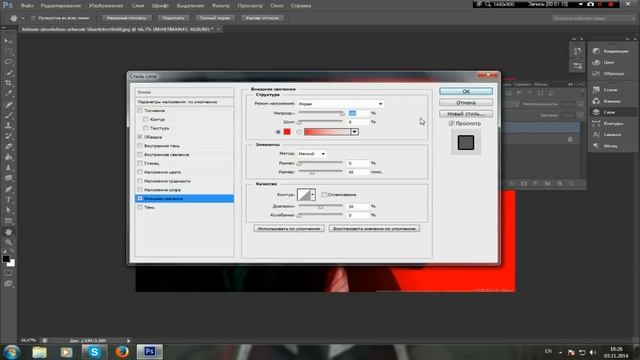Enable the Глянец checkbox
Image resolution: width=640 pixels, height=360 pixels.
click(140, 163)
